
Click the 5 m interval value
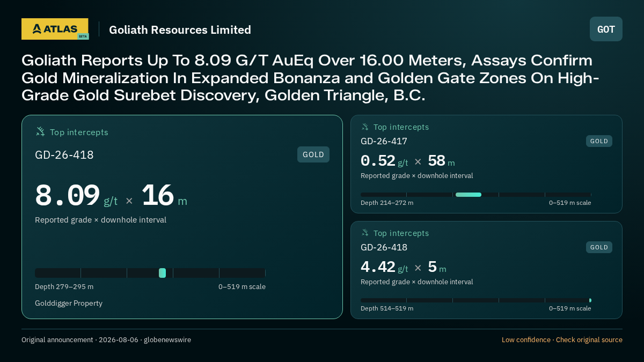(437, 267)
